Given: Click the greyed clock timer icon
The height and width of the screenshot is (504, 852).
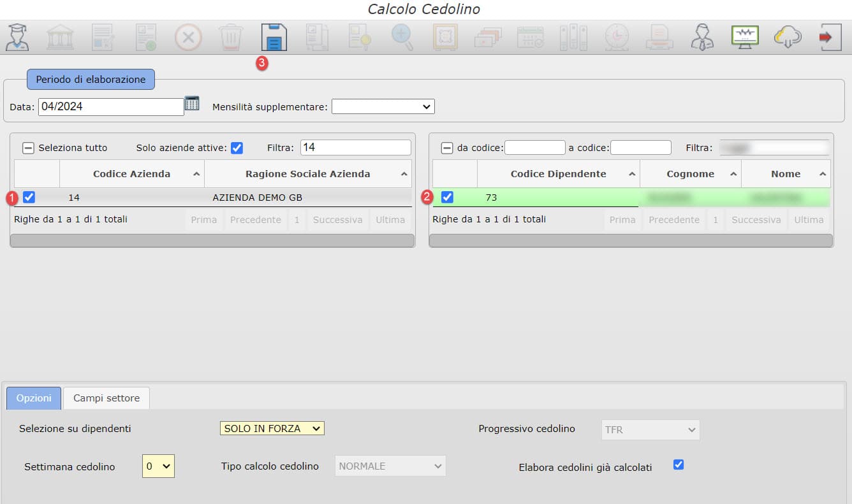Looking at the screenshot, I should coord(616,37).
